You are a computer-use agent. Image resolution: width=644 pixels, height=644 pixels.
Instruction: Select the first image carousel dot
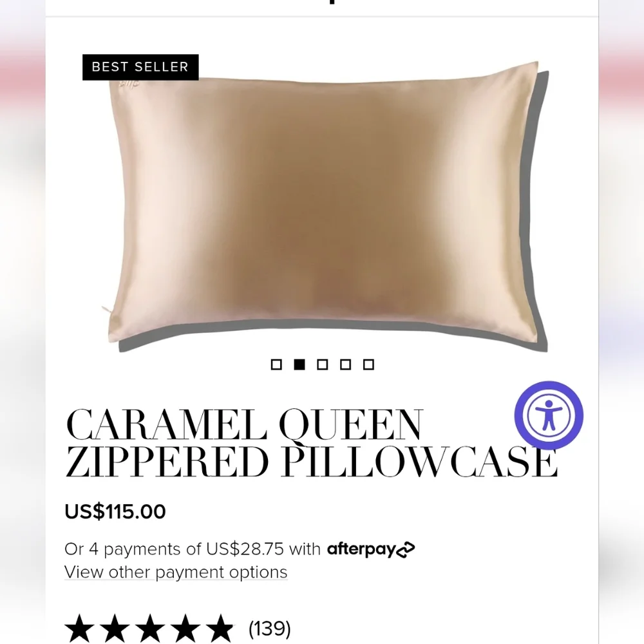[x=276, y=365]
